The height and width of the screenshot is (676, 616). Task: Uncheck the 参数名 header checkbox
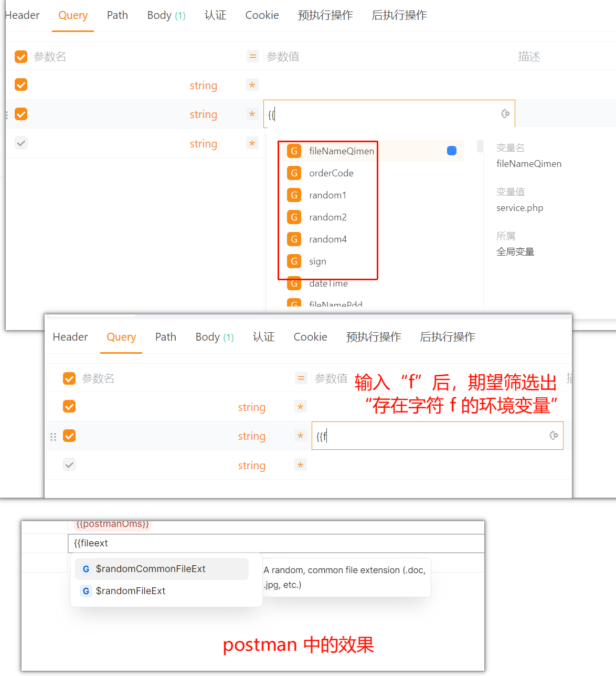pos(21,56)
